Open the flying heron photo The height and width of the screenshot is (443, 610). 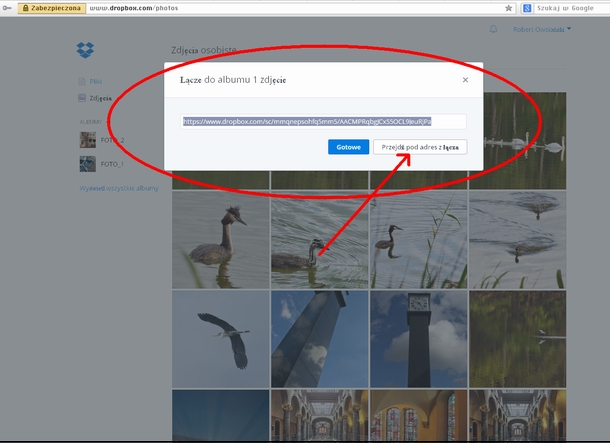click(221, 339)
